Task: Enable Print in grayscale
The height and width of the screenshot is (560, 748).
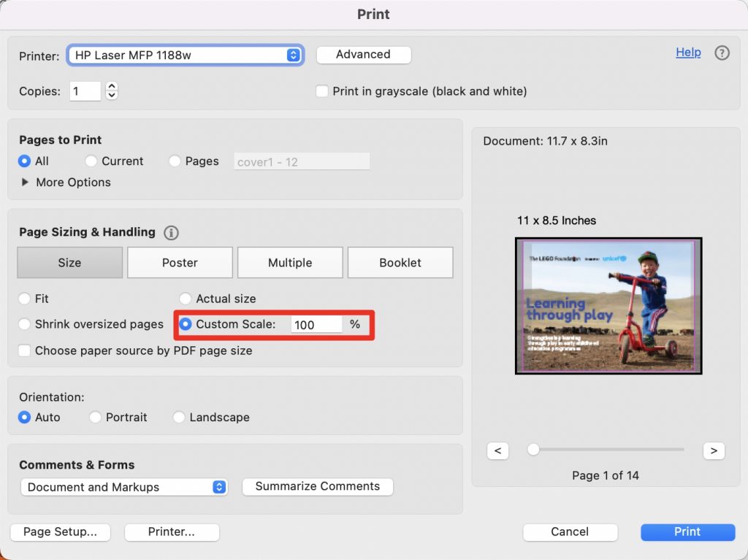Action: click(321, 91)
